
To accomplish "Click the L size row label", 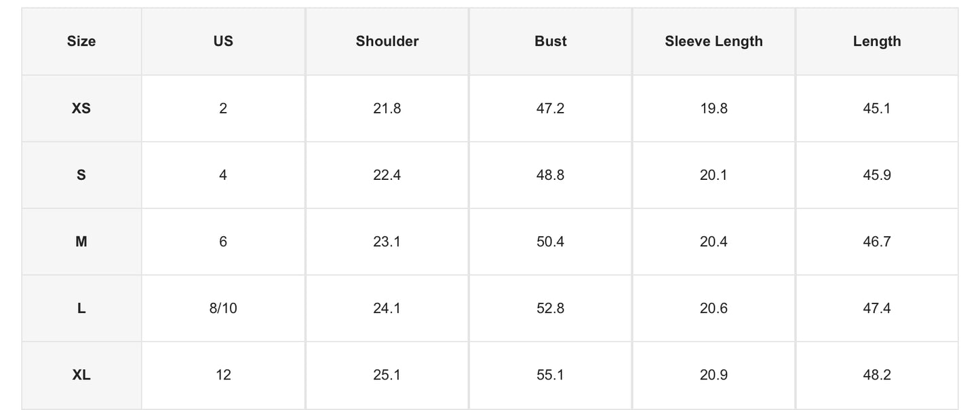I will coord(81,308).
